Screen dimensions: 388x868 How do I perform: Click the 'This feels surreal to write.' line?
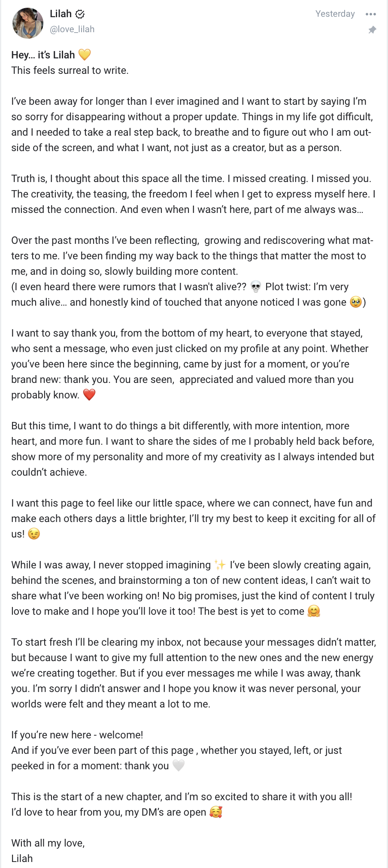[x=70, y=70]
